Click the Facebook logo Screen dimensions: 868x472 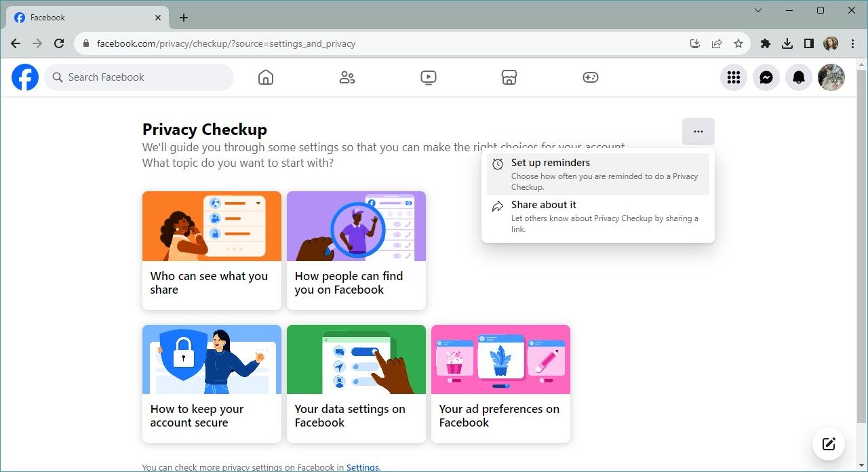pyautogui.click(x=24, y=77)
